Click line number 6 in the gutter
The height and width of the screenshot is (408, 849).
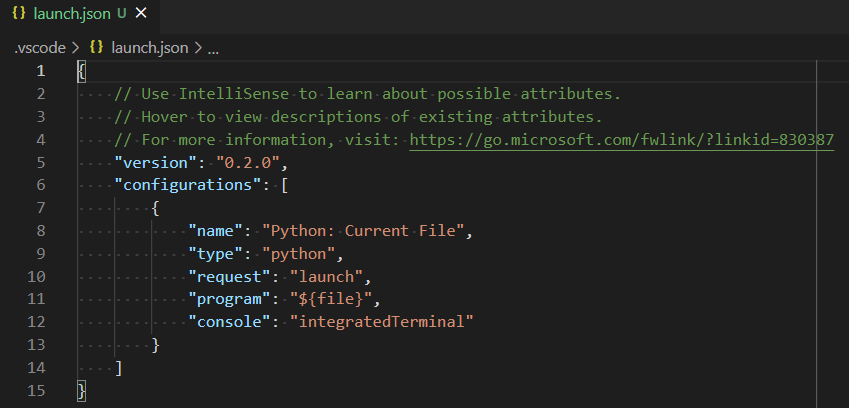coord(41,186)
